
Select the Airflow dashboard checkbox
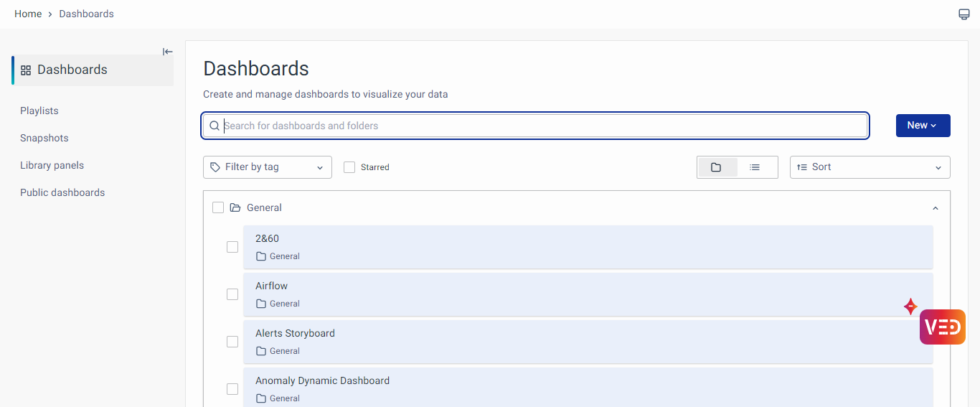pyautogui.click(x=232, y=294)
